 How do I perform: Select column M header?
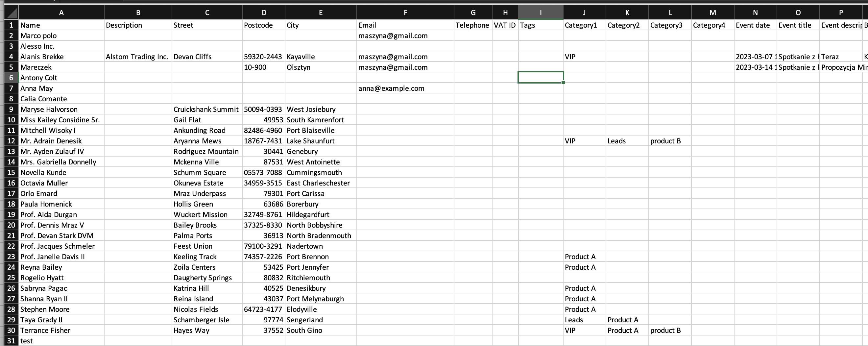pos(712,13)
